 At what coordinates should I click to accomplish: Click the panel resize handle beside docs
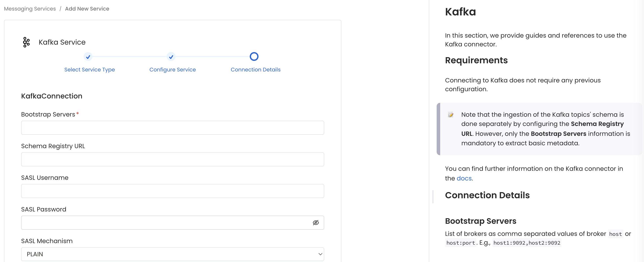coord(433,196)
